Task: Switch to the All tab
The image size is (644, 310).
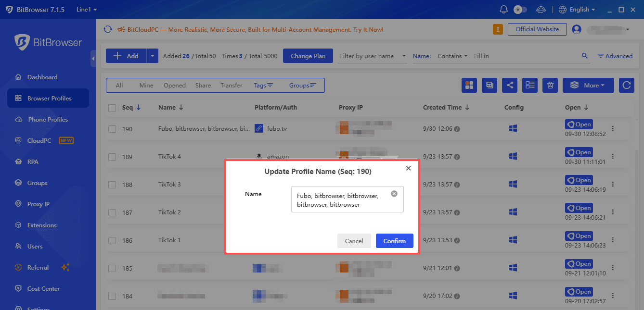Action: pos(119,85)
